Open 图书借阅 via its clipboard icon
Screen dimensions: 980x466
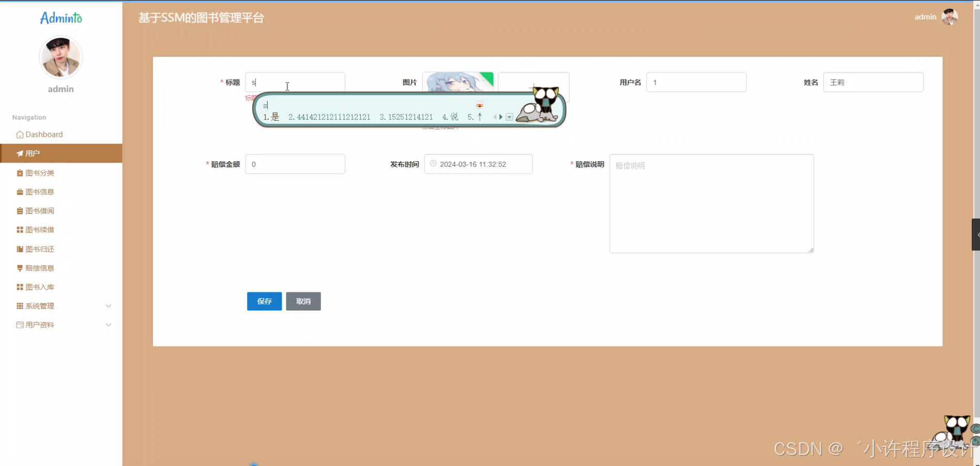19,211
